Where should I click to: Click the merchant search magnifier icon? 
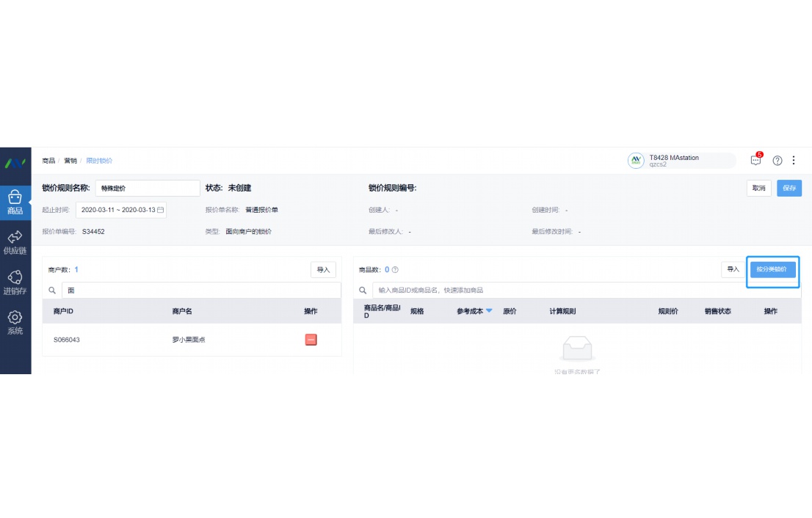click(52, 291)
